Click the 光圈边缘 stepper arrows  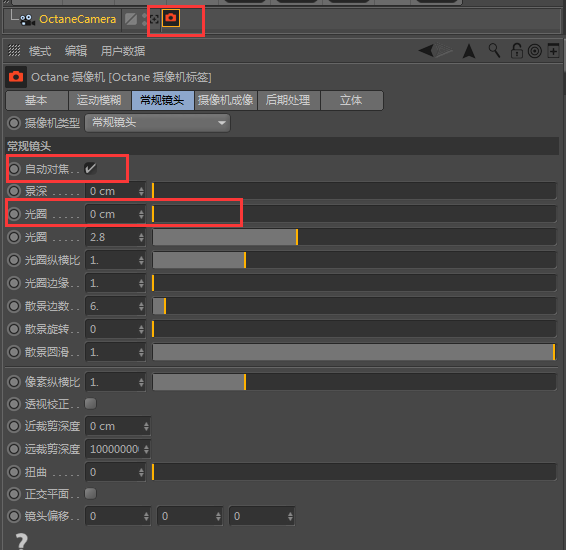[141, 283]
